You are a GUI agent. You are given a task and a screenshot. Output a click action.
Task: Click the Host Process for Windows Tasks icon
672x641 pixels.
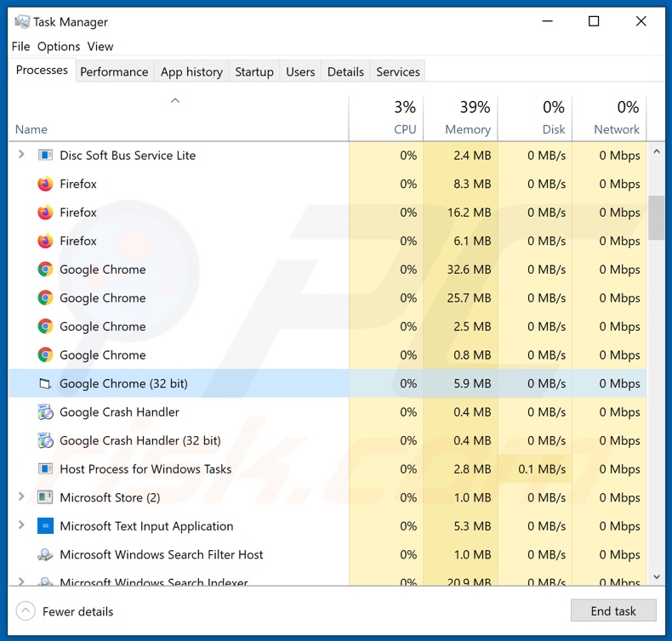(x=45, y=469)
